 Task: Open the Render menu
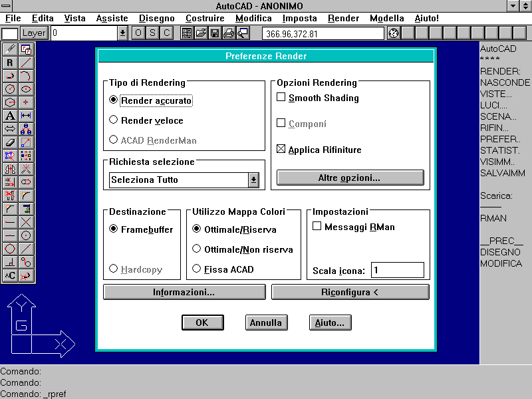(x=343, y=19)
